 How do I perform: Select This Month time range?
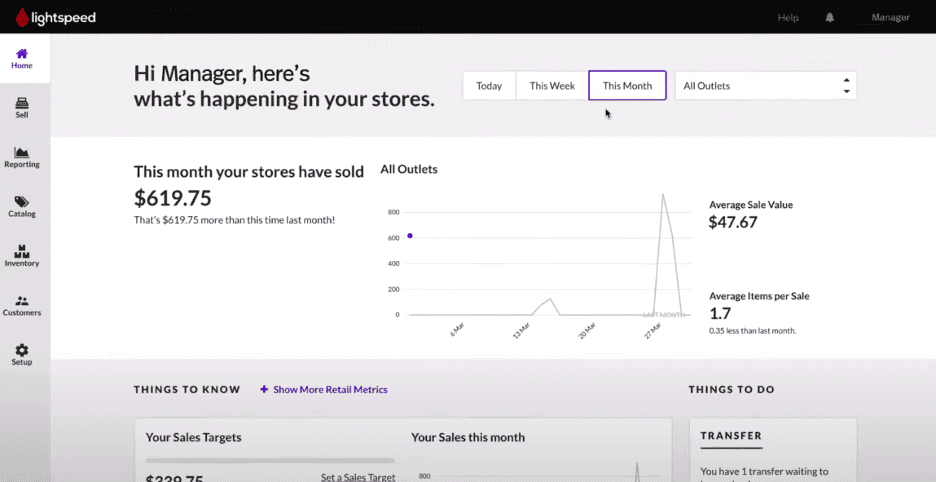coord(627,86)
